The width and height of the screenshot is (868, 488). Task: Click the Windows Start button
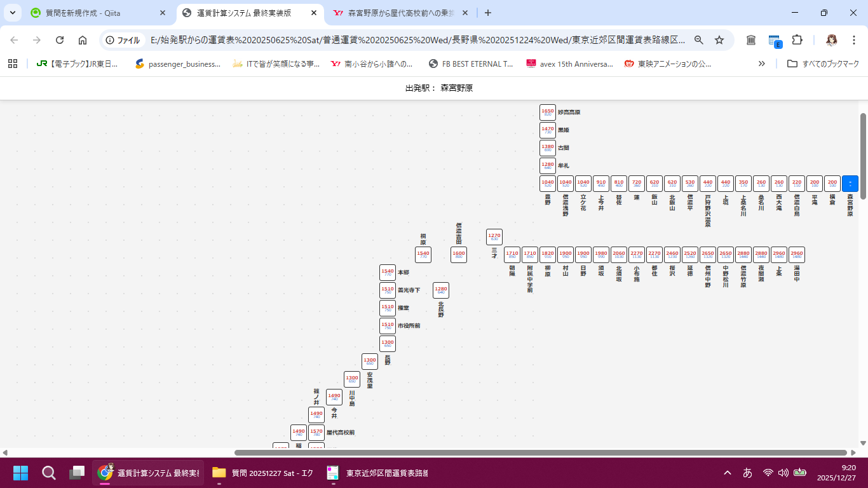click(20, 473)
